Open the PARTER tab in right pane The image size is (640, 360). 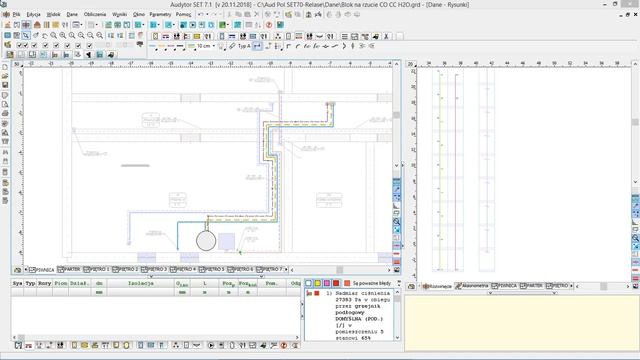click(531, 286)
